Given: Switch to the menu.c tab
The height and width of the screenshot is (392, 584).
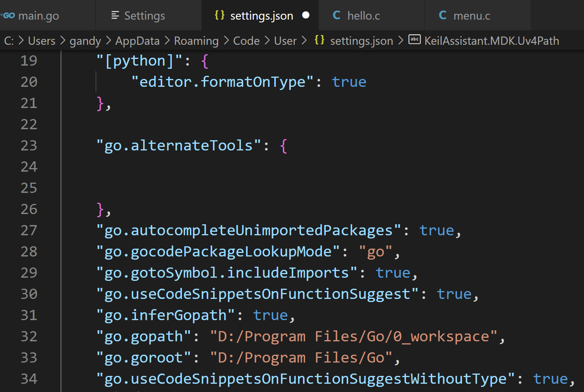Looking at the screenshot, I should tap(472, 16).
